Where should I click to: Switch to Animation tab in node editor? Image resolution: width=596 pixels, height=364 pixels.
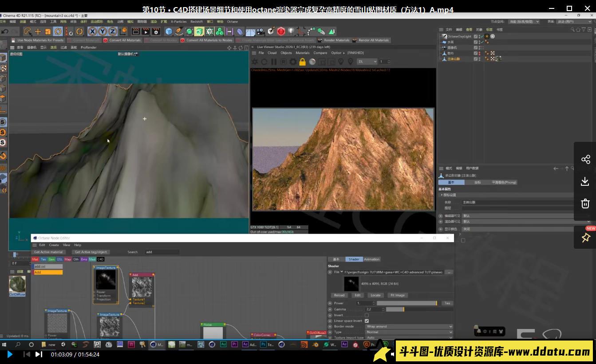[x=371, y=259]
